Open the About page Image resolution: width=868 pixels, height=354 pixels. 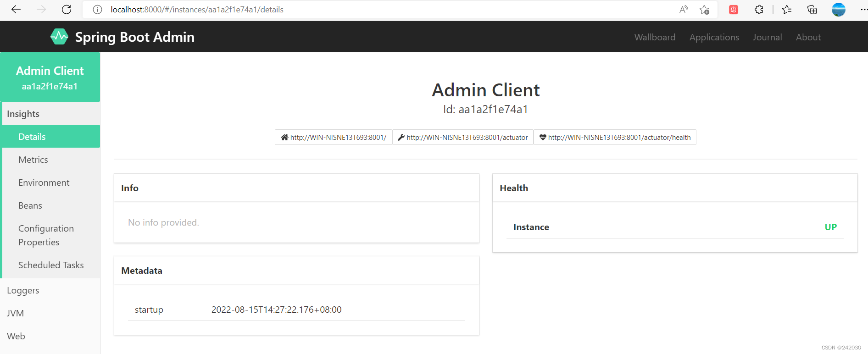tap(808, 37)
